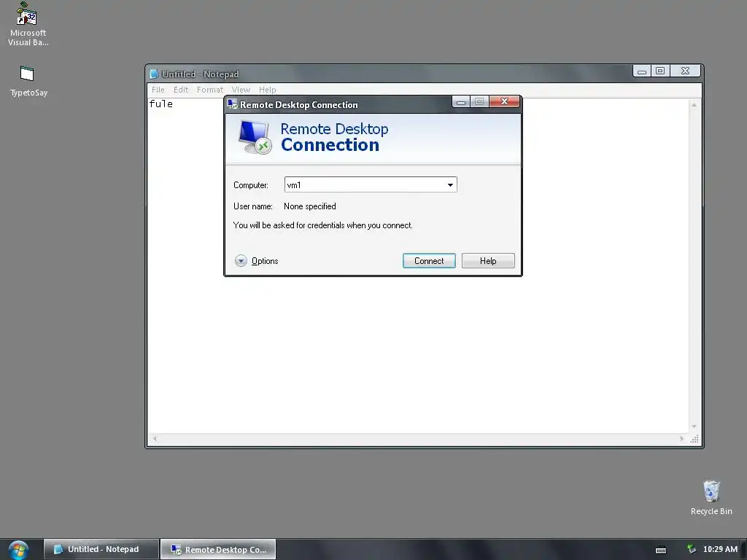Open Notepad's Help menu

[x=267, y=90]
